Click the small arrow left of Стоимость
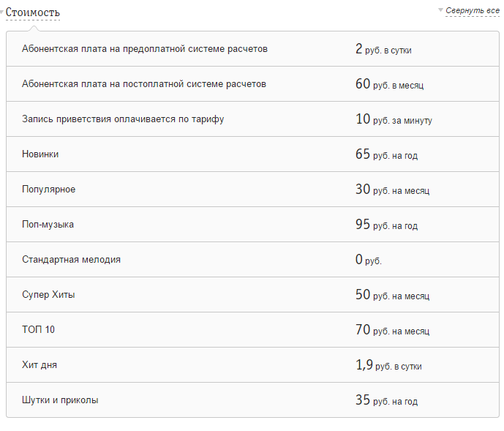Viewport: 504px width, 431px height. 3,12
